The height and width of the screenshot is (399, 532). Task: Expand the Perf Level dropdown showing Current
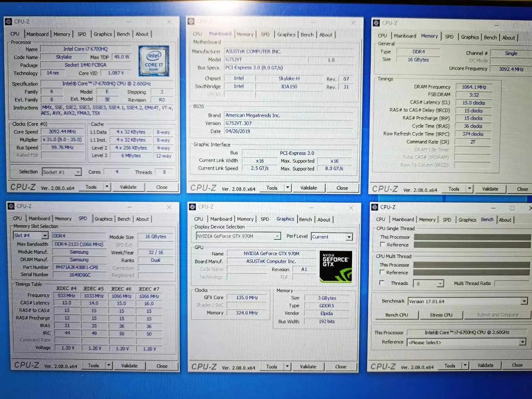(349, 237)
